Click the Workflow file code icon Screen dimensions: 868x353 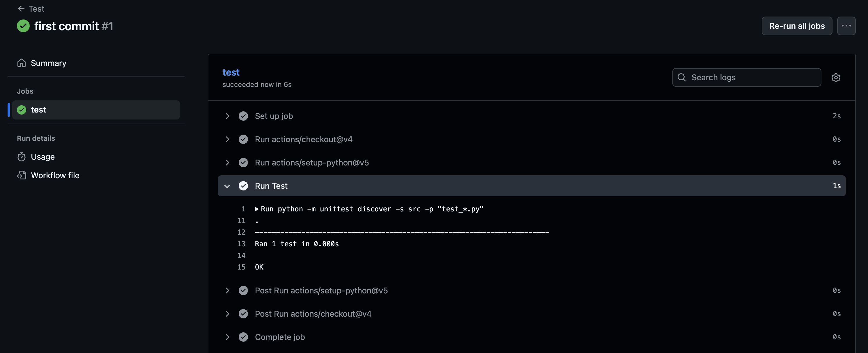point(22,175)
